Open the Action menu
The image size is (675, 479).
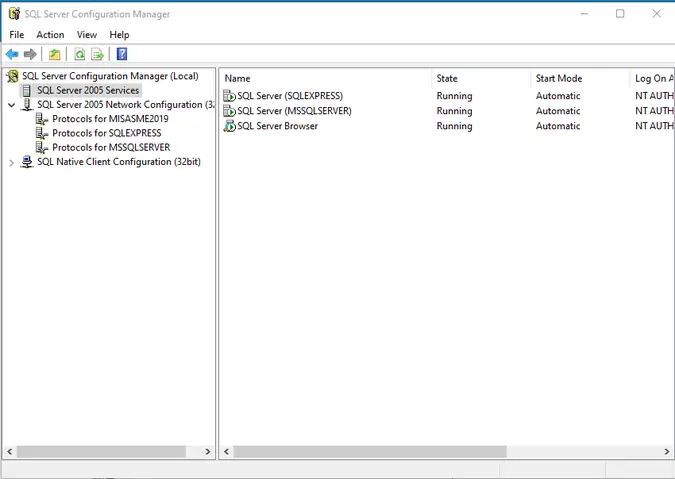50,35
